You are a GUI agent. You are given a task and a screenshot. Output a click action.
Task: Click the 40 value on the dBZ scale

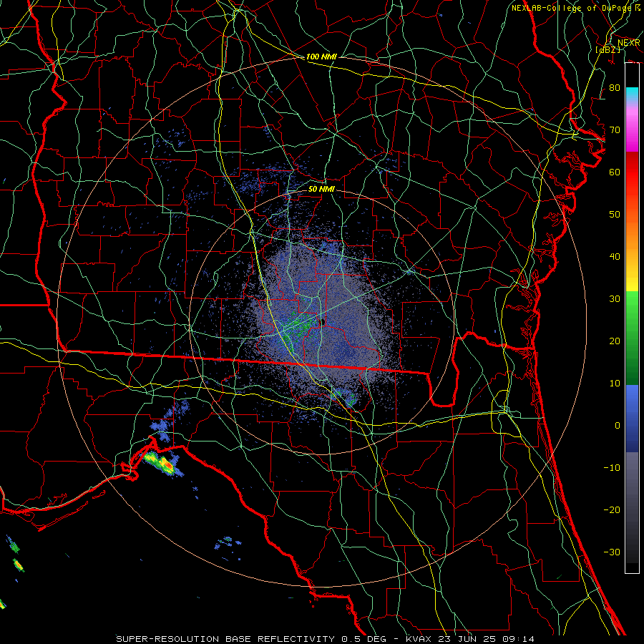click(615, 256)
